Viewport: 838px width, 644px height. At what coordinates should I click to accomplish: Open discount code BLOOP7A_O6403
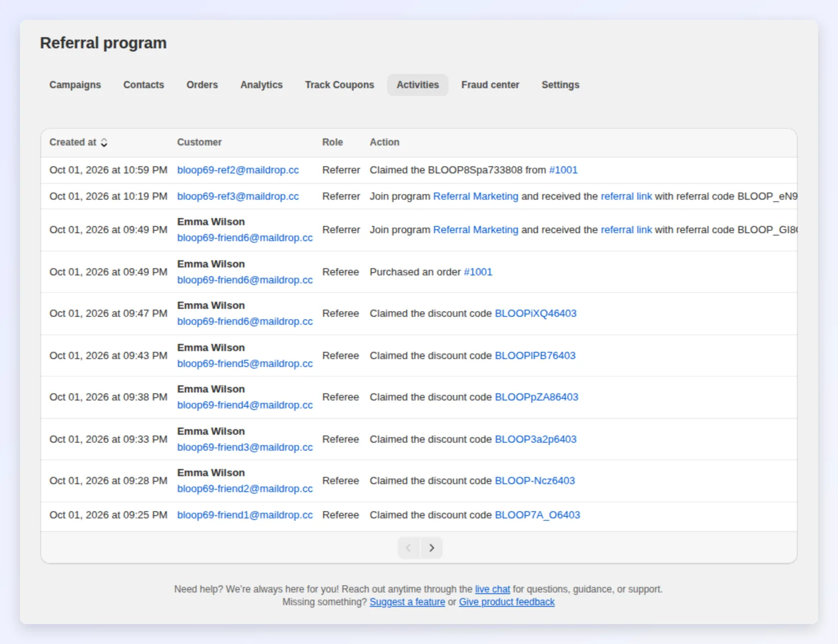[x=537, y=515]
